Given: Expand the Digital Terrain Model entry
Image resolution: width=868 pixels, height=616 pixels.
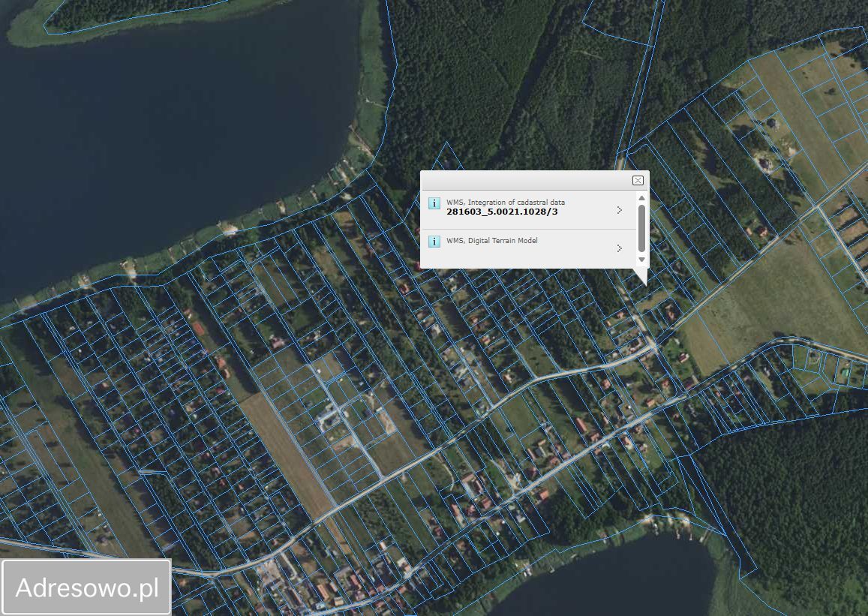Looking at the screenshot, I should click(x=620, y=248).
